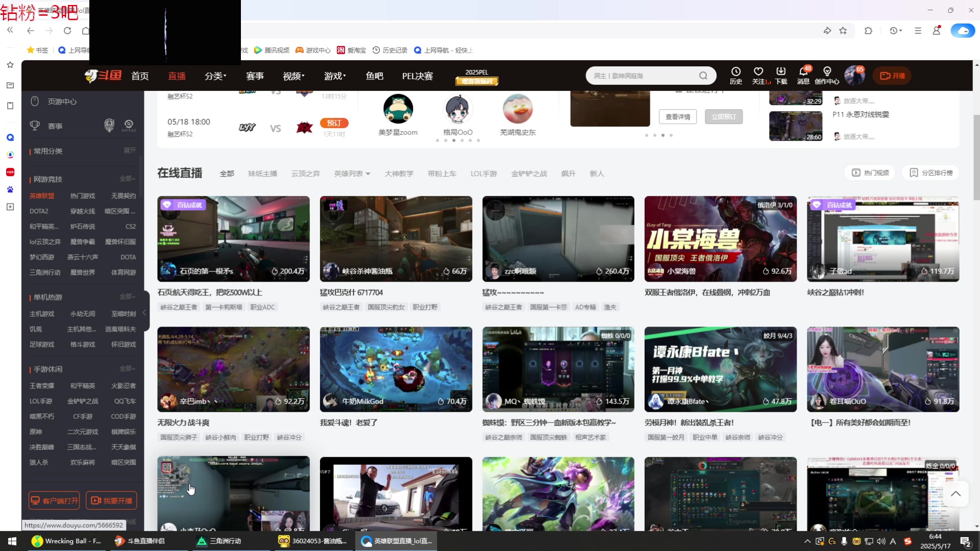Image resolution: width=980 pixels, height=551 pixels.
Task: Expand 单机热游 全部 list
Action: coord(127,297)
